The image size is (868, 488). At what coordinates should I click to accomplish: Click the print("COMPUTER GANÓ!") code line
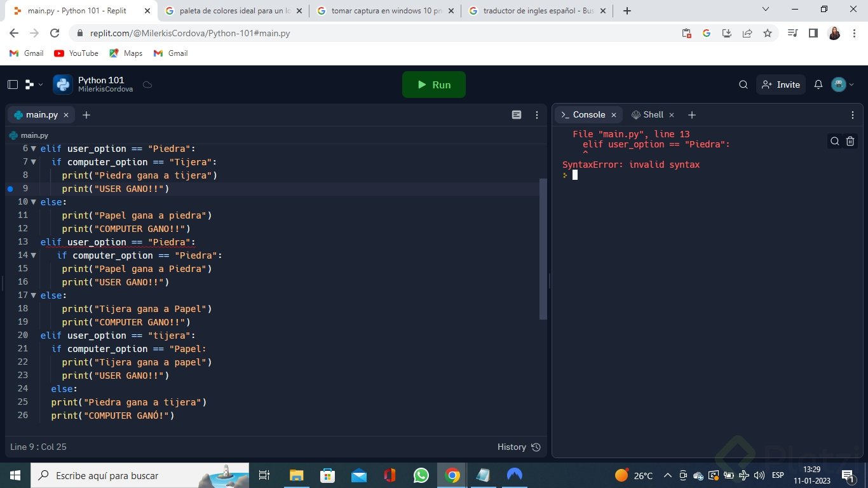[112, 416]
